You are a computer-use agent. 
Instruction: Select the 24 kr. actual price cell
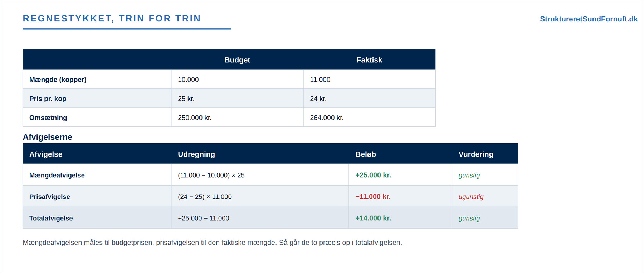coord(369,98)
